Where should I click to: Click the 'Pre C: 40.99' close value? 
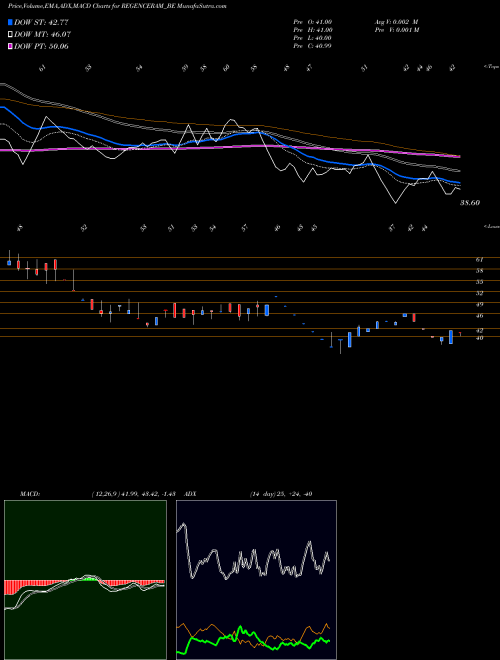coord(312,46)
